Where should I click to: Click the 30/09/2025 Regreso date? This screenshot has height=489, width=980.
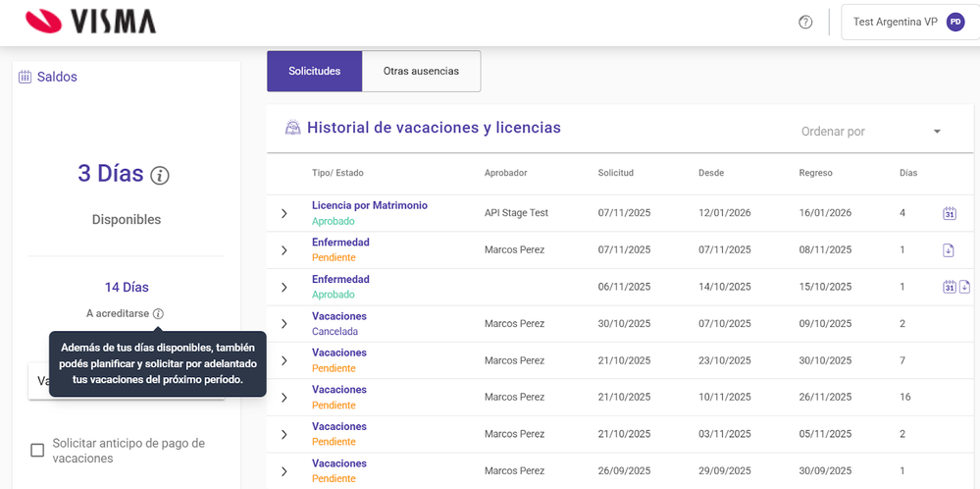pyautogui.click(x=825, y=471)
